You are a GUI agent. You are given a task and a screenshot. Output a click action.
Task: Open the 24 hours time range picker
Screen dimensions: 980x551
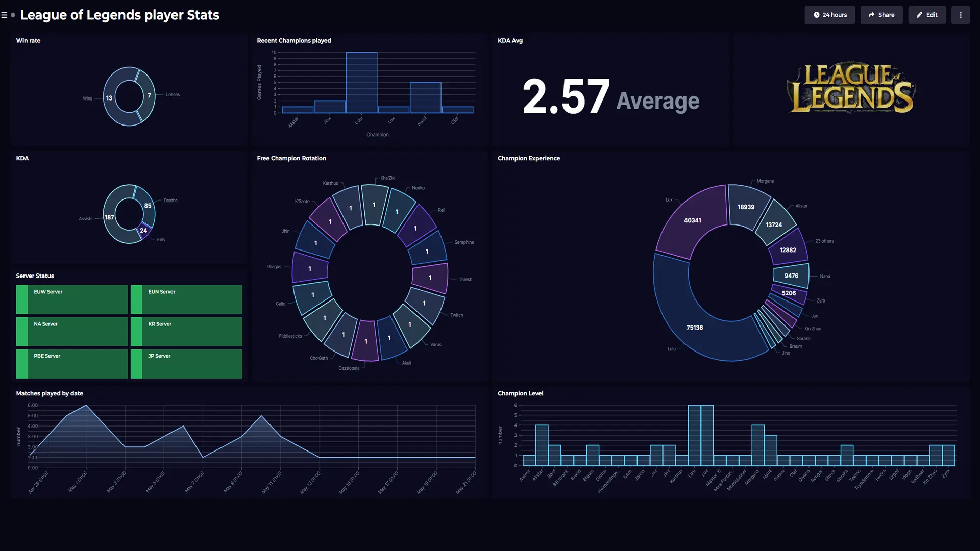(x=829, y=15)
